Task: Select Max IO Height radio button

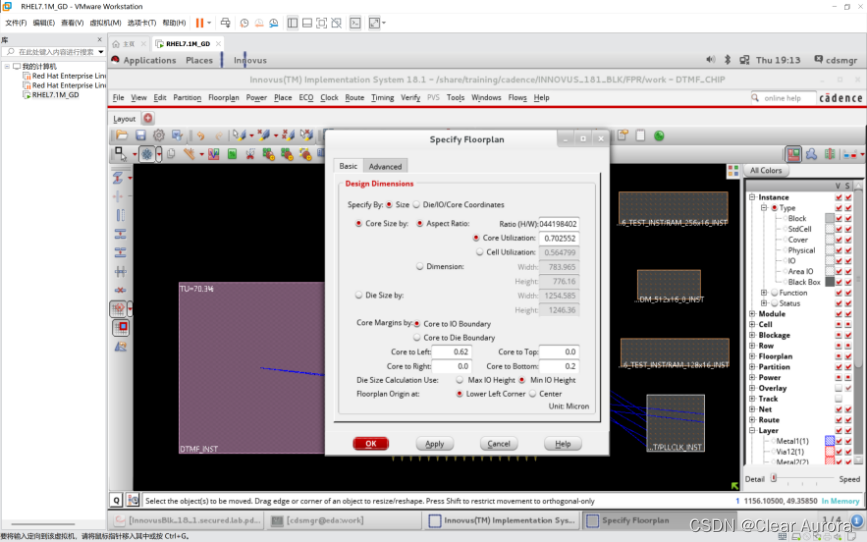Action: click(459, 380)
